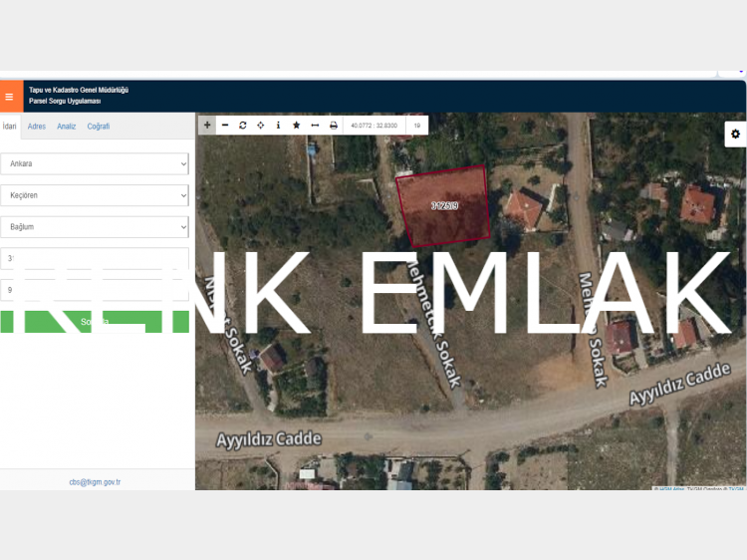Switch to the Coğrafi tab

99,127
